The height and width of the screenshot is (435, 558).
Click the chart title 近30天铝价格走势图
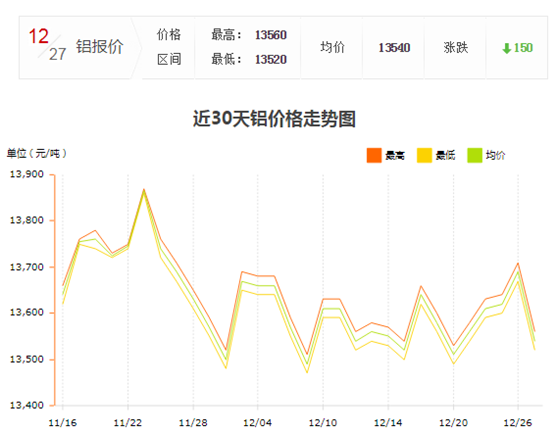[x=274, y=119]
